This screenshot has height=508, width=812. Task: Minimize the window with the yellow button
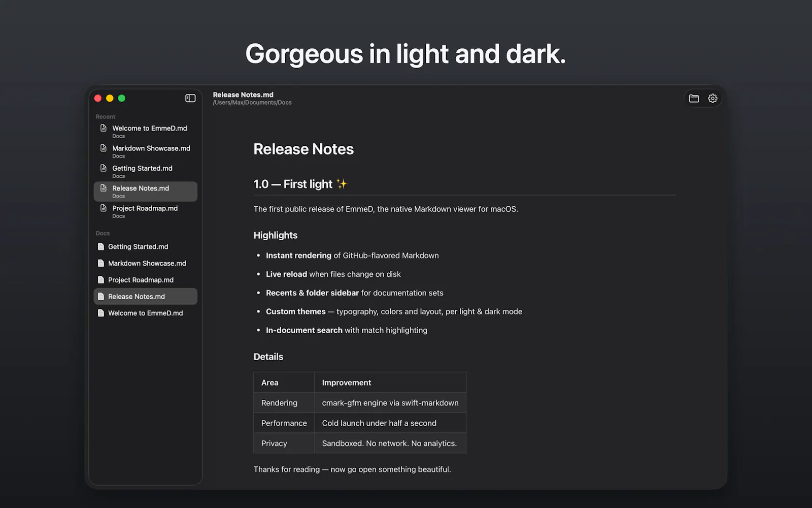coord(110,99)
